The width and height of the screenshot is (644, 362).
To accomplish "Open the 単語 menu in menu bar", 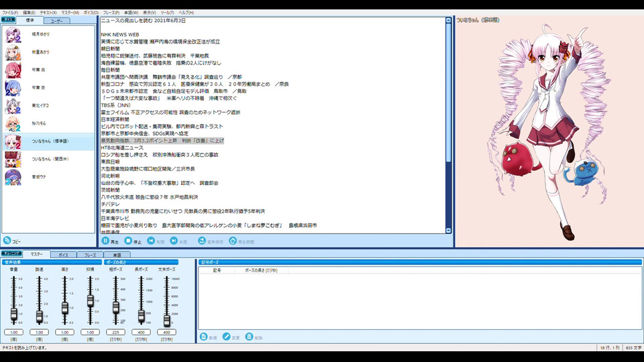I will (131, 13).
